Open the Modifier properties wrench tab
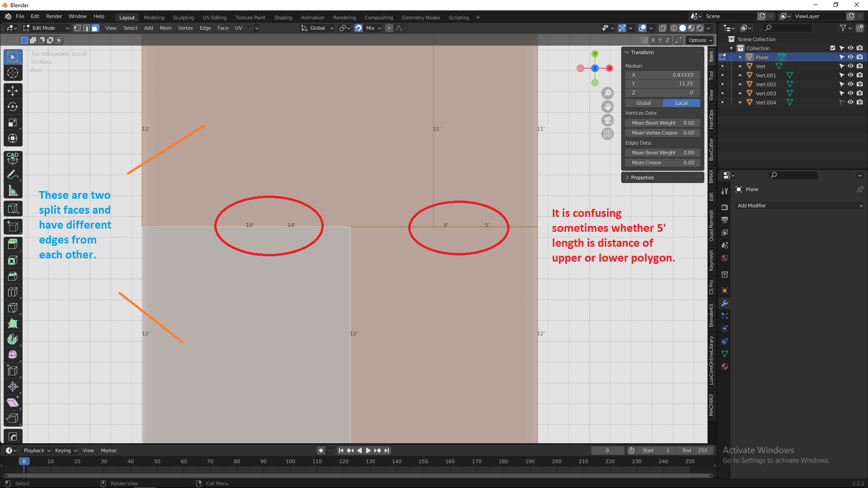Viewport: 868px width, 488px height. click(x=725, y=303)
